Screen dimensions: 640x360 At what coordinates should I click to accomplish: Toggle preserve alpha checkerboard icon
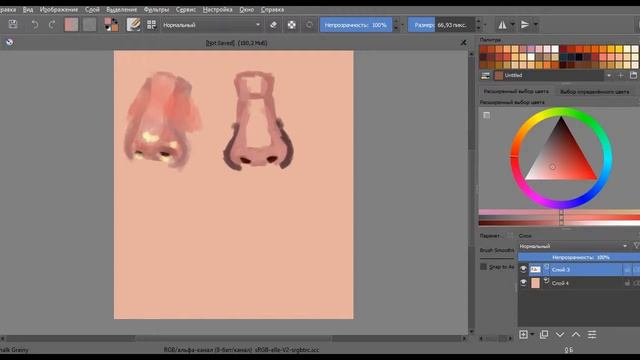291,25
